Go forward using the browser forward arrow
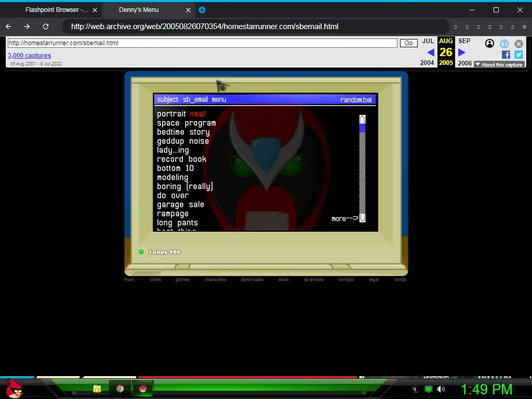Image resolution: width=532 pixels, height=399 pixels. [x=27, y=26]
